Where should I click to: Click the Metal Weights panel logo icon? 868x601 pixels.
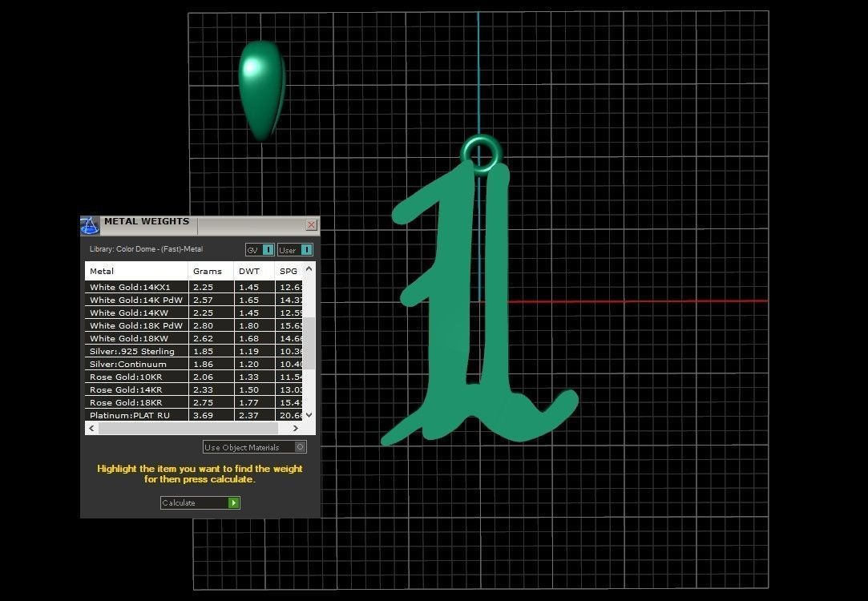coord(90,225)
